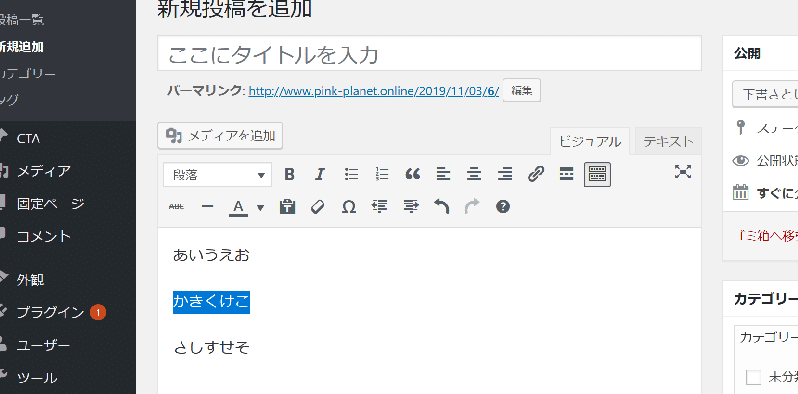Insert a horizontal line

point(207,207)
